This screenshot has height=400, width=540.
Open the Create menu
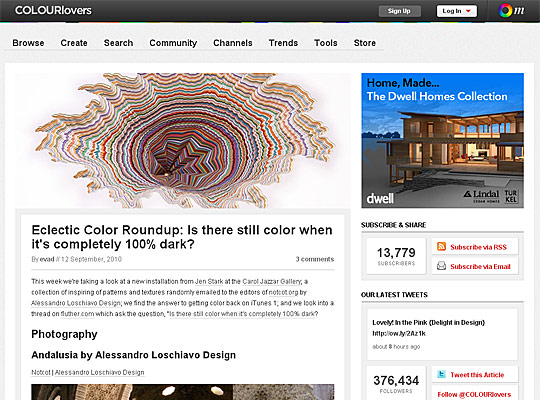click(x=74, y=43)
